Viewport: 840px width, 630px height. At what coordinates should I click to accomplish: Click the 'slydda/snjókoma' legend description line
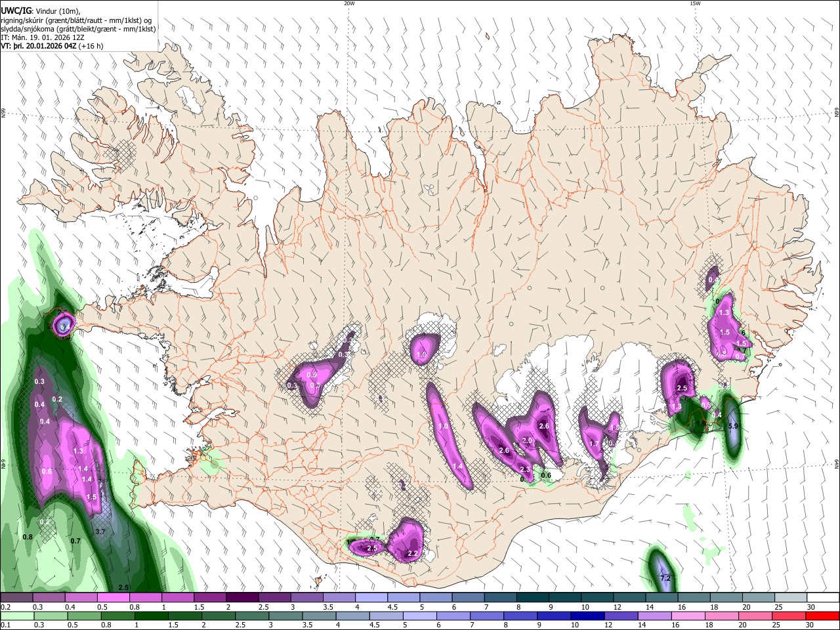click(x=78, y=29)
